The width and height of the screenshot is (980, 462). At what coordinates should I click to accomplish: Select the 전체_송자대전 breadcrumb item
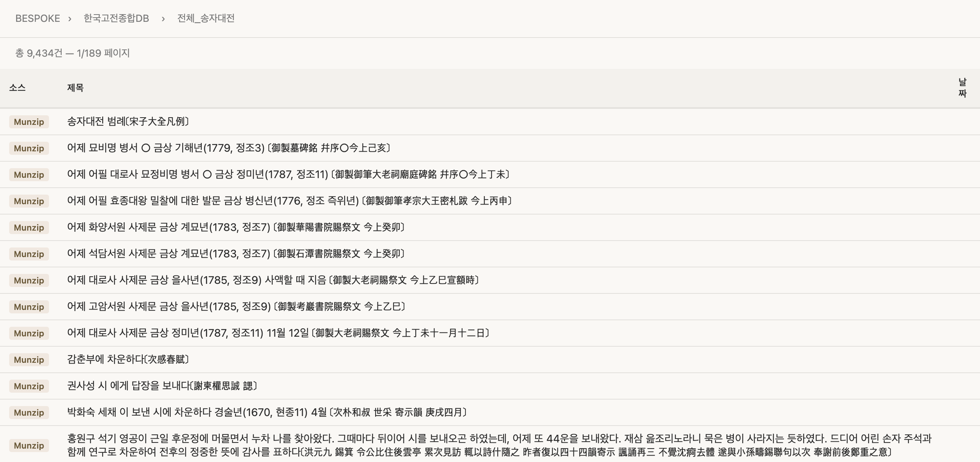click(x=206, y=18)
